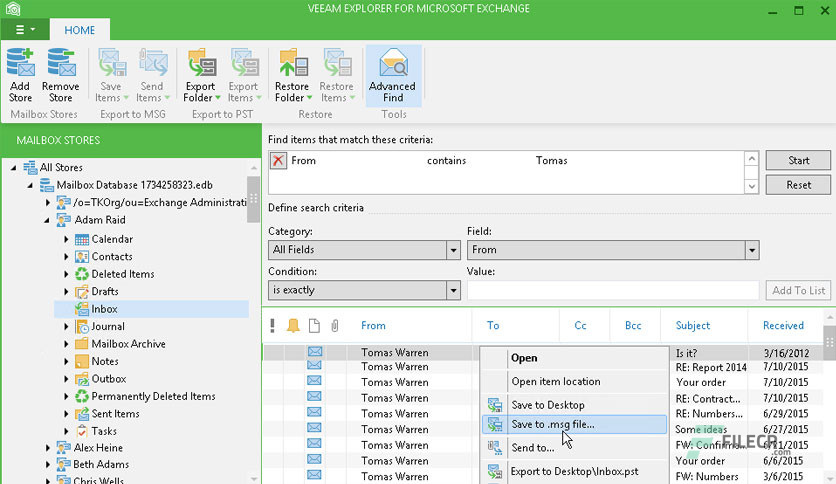
Task: Click the Export Folder icon
Action: pyautogui.click(x=202, y=62)
